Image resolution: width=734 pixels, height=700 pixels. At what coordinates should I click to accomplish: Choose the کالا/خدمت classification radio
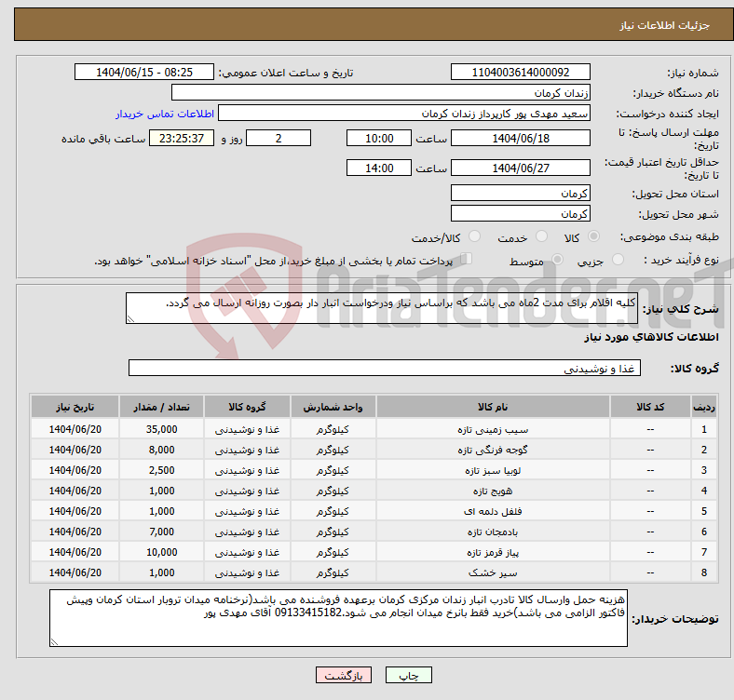pos(474,238)
